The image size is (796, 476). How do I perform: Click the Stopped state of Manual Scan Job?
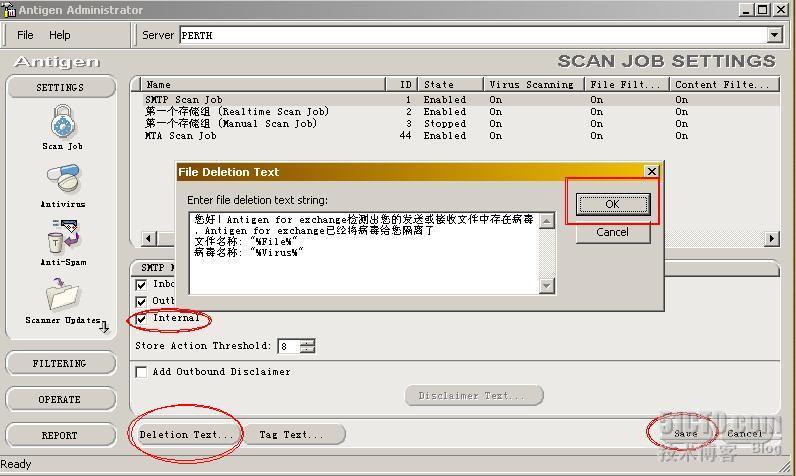tap(445, 124)
